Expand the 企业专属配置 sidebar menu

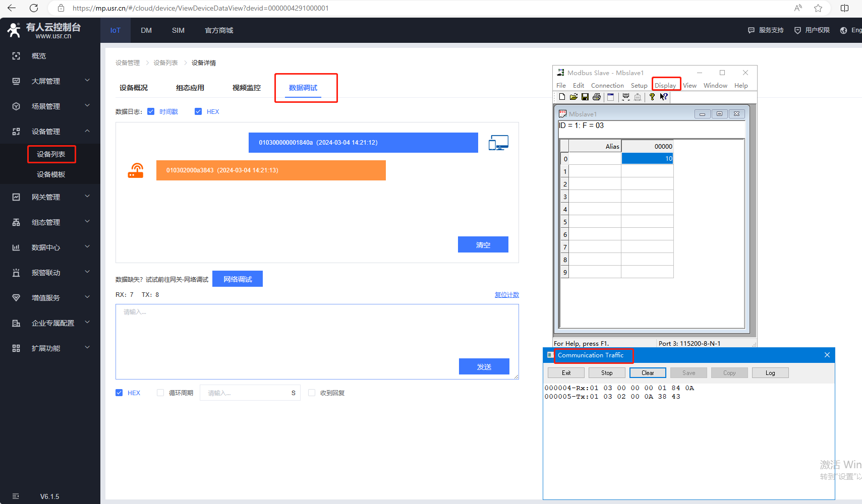coord(87,323)
